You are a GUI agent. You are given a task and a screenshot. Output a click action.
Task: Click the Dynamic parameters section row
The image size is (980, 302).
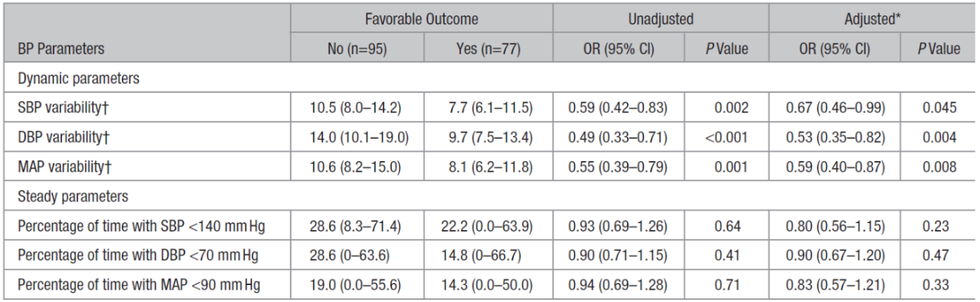click(x=490, y=78)
